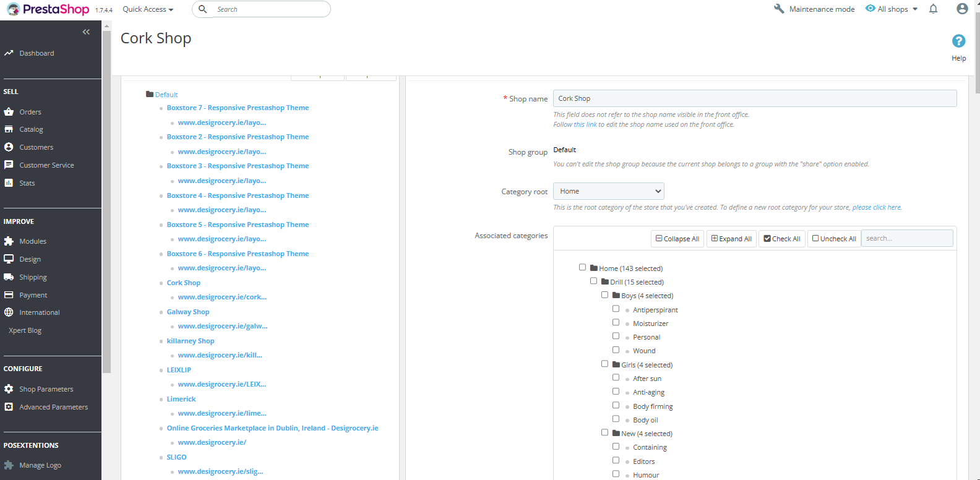Open the Galway Shop link
The height and width of the screenshot is (480, 980).
click(x=188, y=312)
